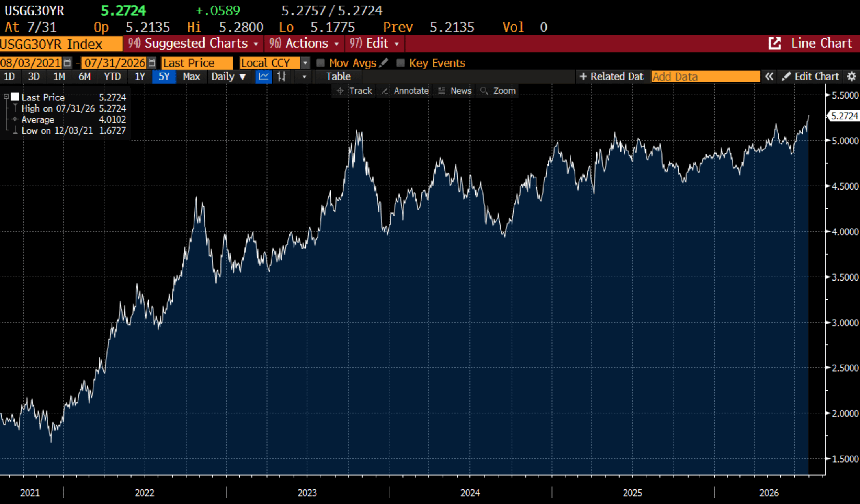Click the 'At 7/31' timestamp
The width and height of the screenshot is (860, 504).
click(x=31, y=27)
